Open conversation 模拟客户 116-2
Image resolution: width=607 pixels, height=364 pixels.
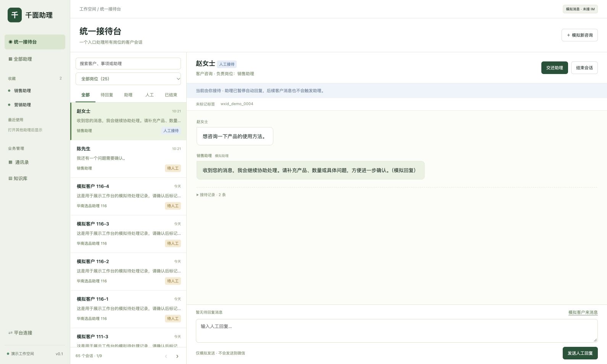coord(128,271)
